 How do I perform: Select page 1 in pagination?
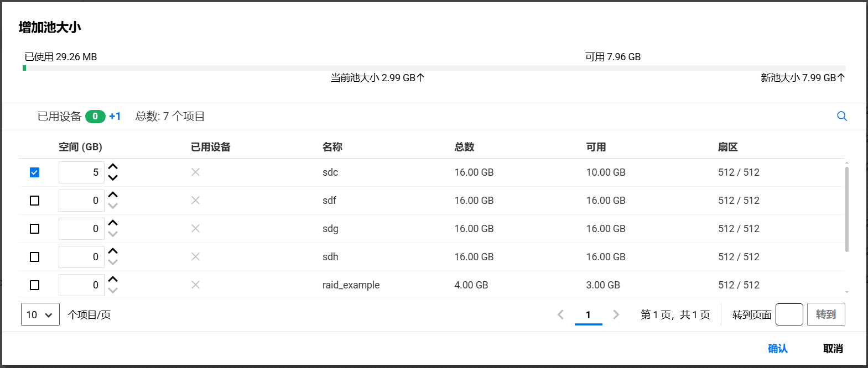[588, 314]
